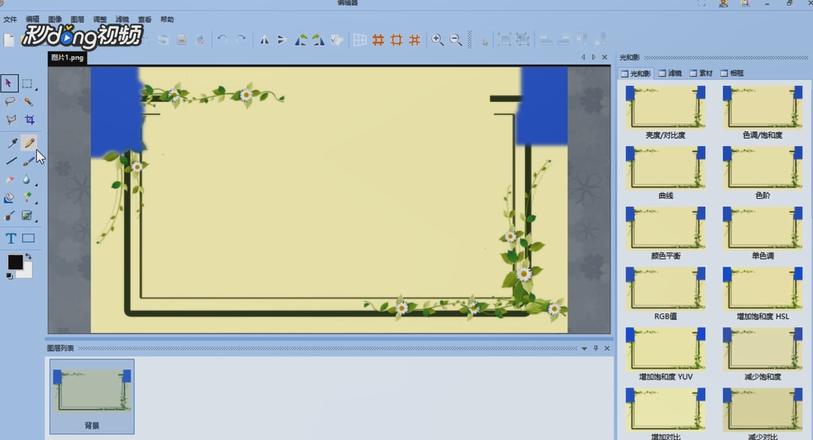Select the polygon lasso tool

tap(10, 120)
